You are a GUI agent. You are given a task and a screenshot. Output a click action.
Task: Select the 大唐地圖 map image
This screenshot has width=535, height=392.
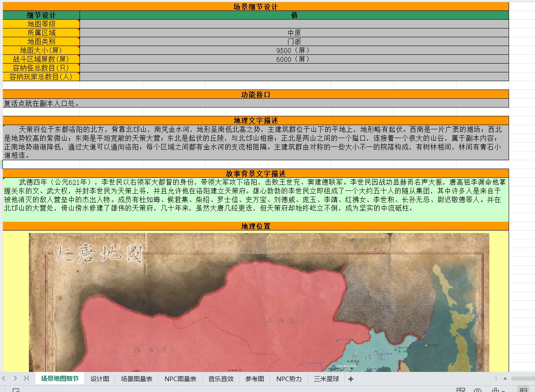259,302
